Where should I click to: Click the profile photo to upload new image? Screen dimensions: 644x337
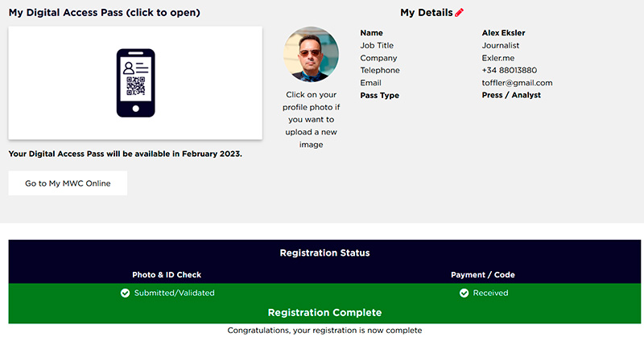[x=311, y=55]
